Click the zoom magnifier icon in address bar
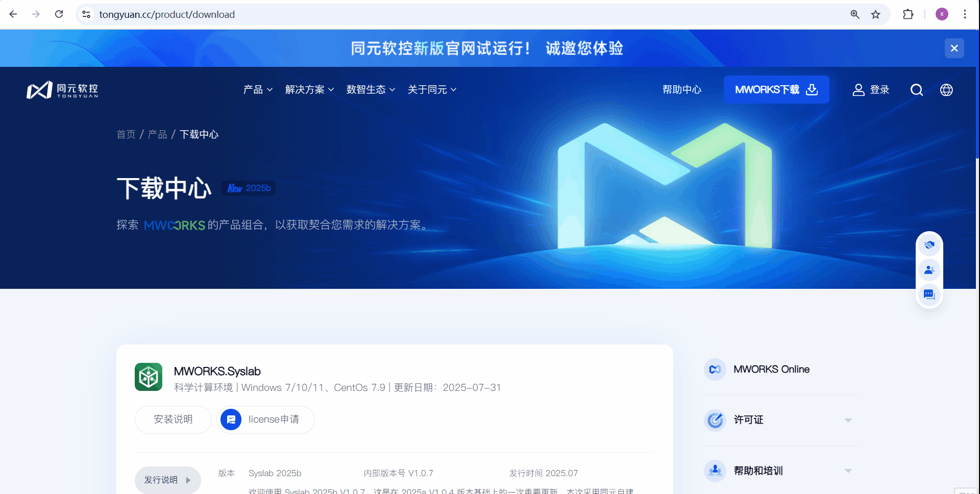 pos(855,14)
